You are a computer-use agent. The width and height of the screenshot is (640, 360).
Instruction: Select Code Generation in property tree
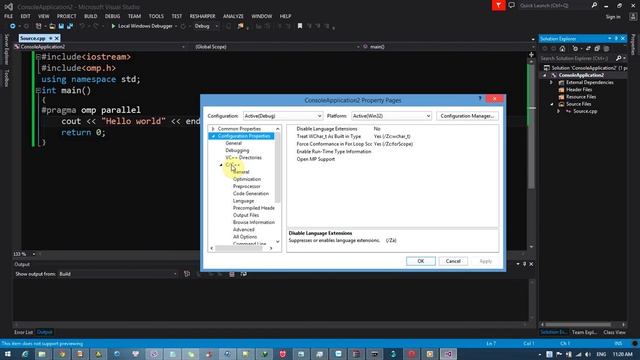point(251,194)
